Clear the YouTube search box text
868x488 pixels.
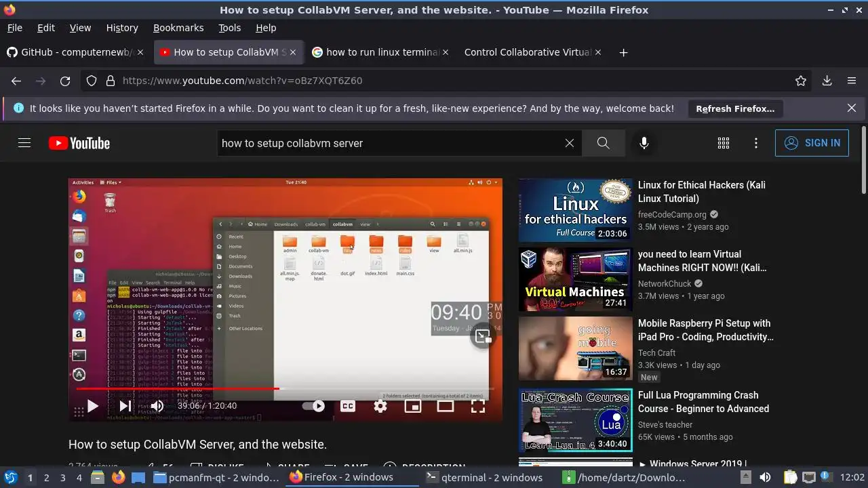[570, 143]
